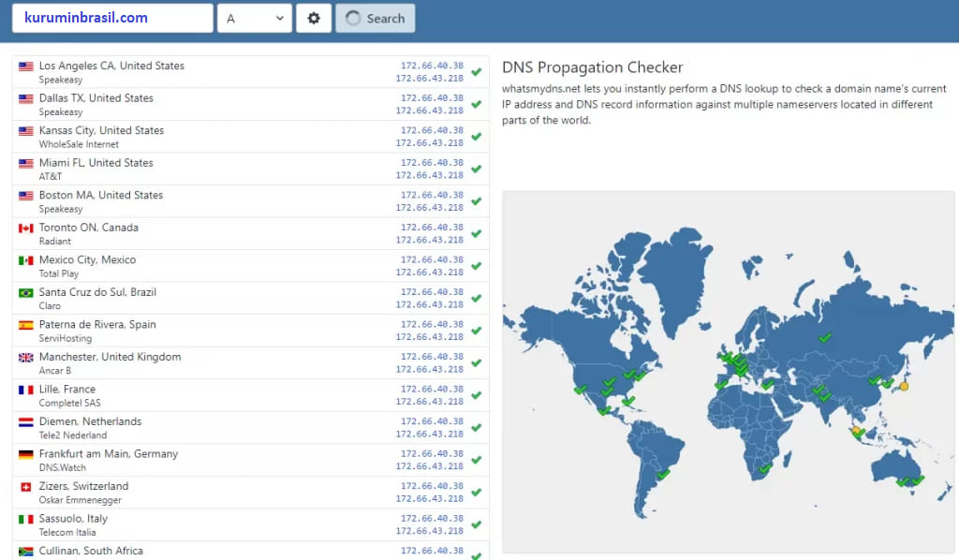Click the green checkmark for Mexico City row
The image size is (959, 560).
click(476, 266)
